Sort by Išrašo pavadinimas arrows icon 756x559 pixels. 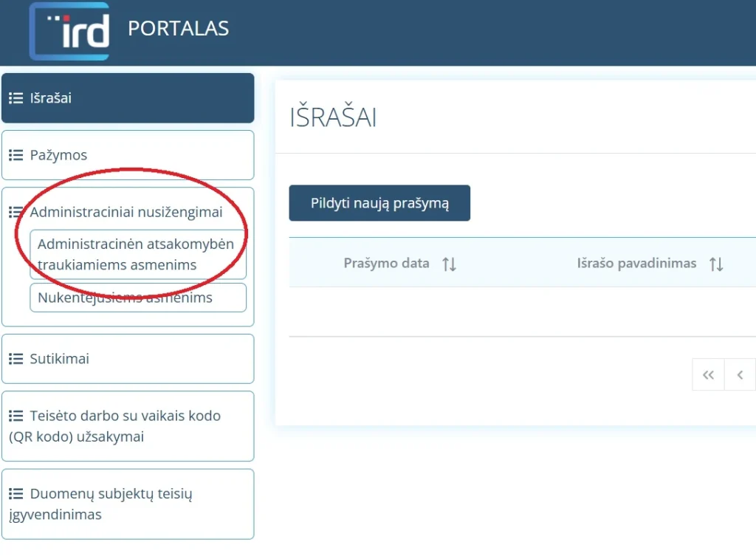pyautogui.click(x=715, y=264)
